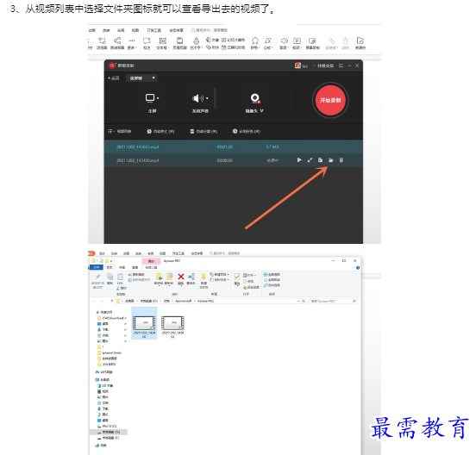476x455 pixels.
Task: Click the WPS search box in upper menu
Action: (210, 30)
